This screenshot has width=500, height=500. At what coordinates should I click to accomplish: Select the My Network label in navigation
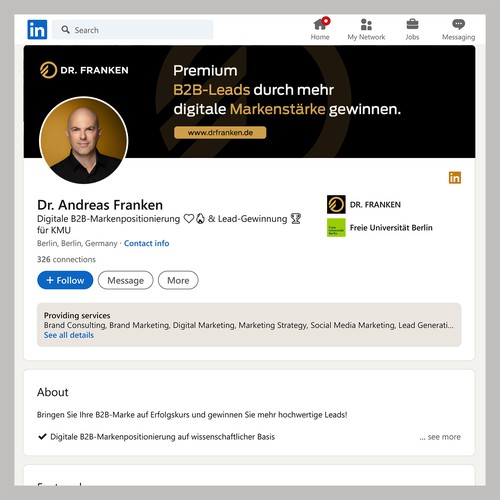[x=366, y=37]
